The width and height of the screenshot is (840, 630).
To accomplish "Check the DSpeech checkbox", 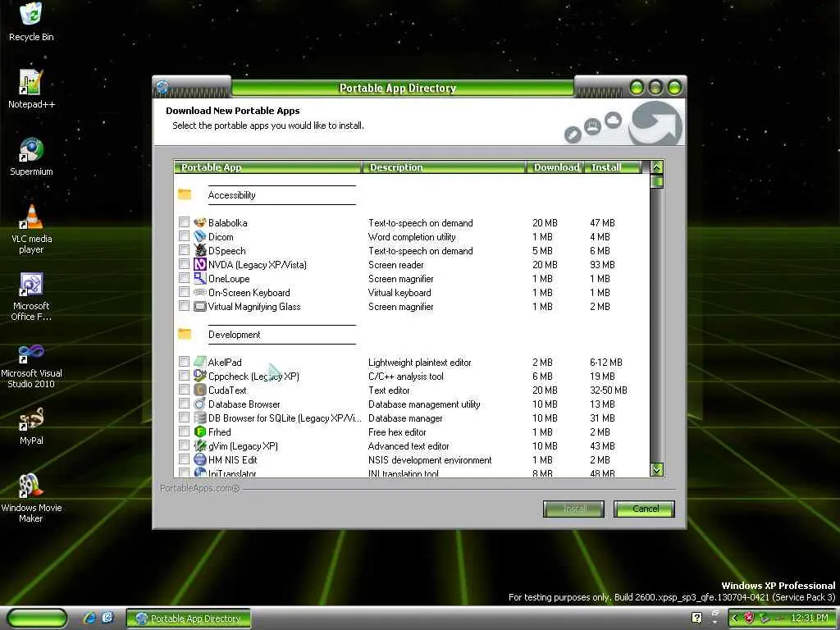I will click(x=184, y=249).
